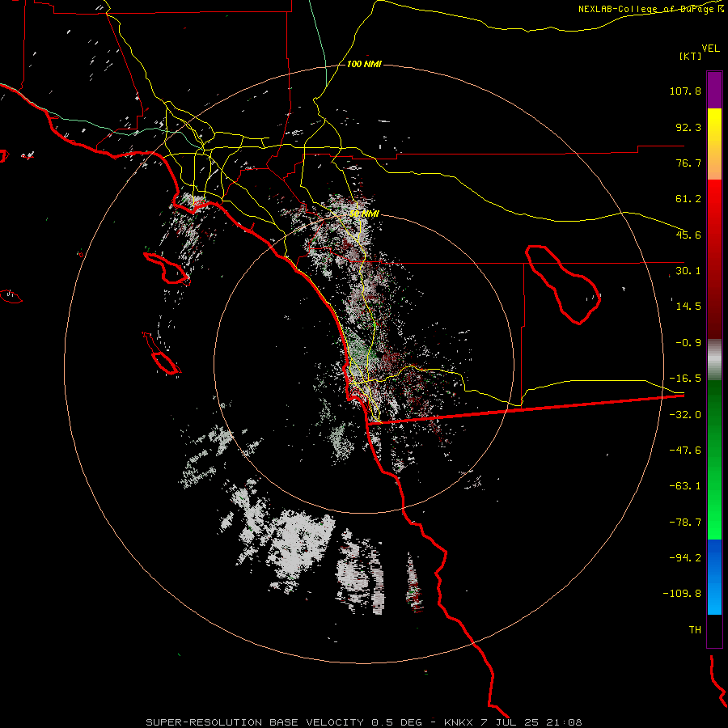Image resolution: width=728 pixels, height=728 pixels.
Task: Select the 45.6 legend value
Action: tap(688, 235)
